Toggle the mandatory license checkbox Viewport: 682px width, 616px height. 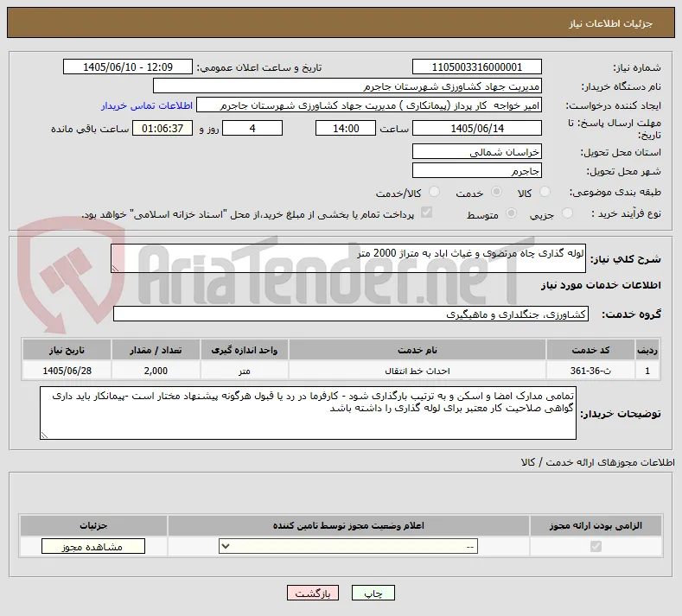(596, 546)
